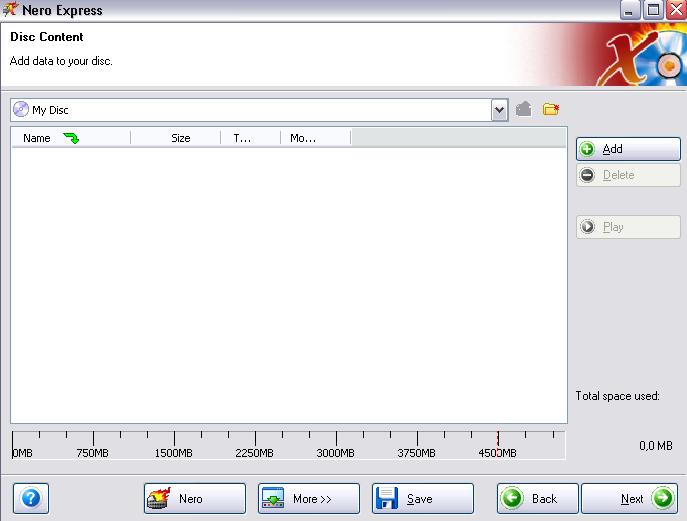The width and height of the screenshot is (687, 521).
Task: Proceed with the Next button
Action: [630, 498]
